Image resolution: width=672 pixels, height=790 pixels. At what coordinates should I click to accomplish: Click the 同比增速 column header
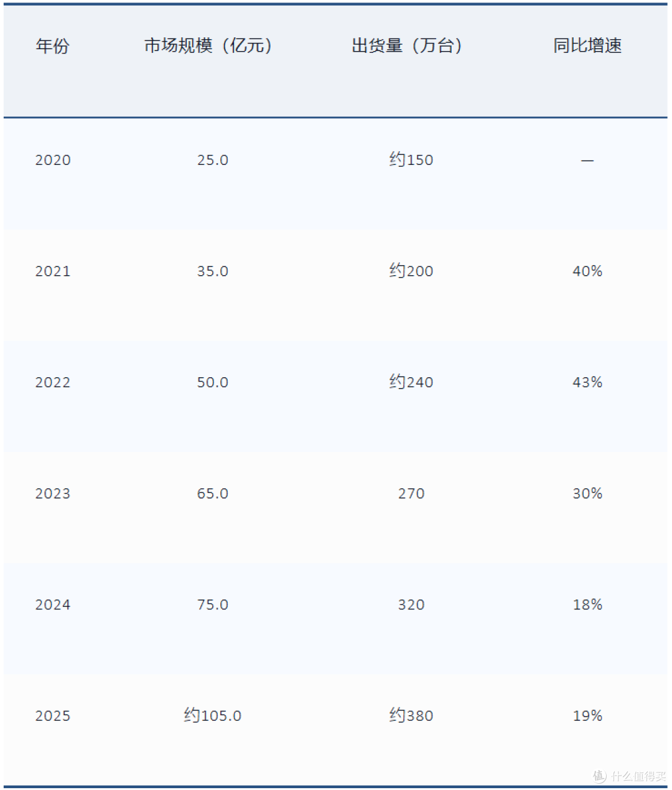coord(587,45)
